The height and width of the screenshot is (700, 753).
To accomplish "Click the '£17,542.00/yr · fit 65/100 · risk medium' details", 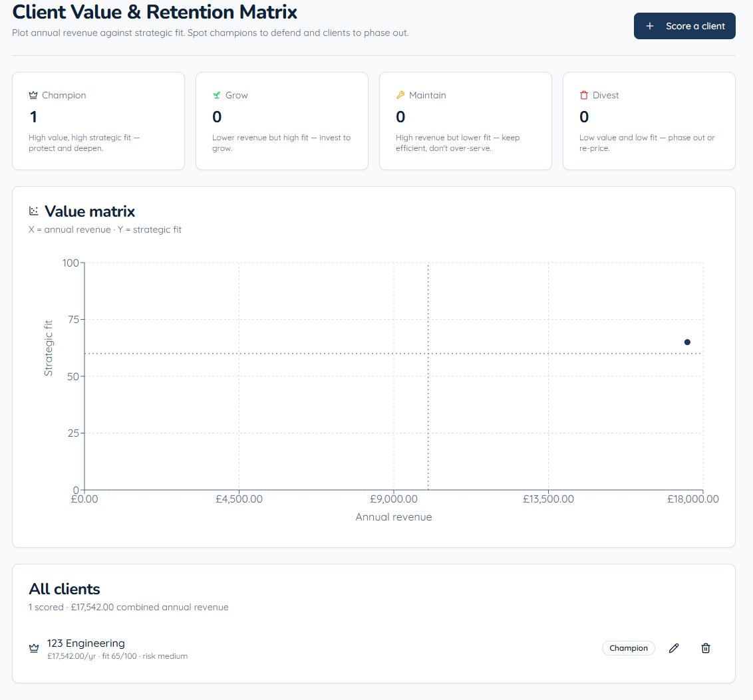I will [117, 656].
